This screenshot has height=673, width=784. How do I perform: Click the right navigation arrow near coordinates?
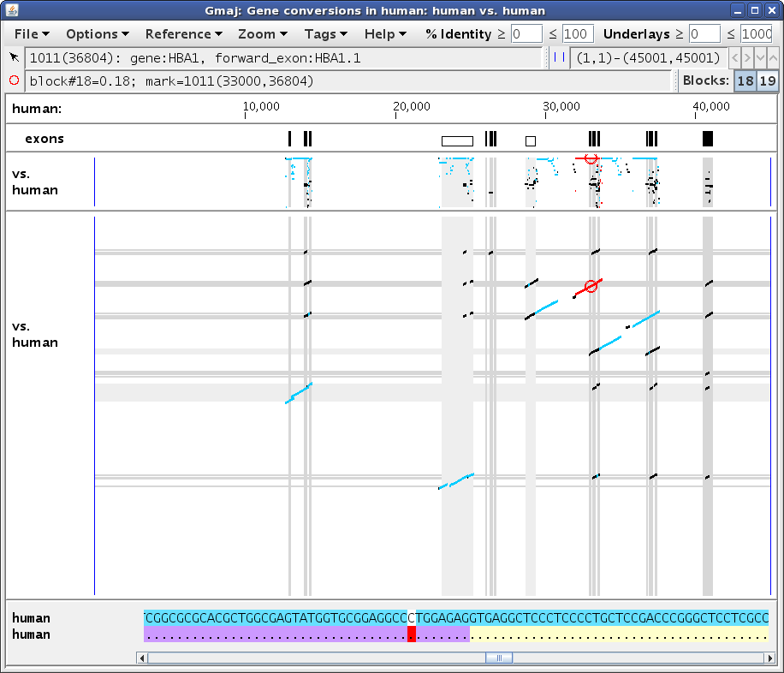point(747,58)
